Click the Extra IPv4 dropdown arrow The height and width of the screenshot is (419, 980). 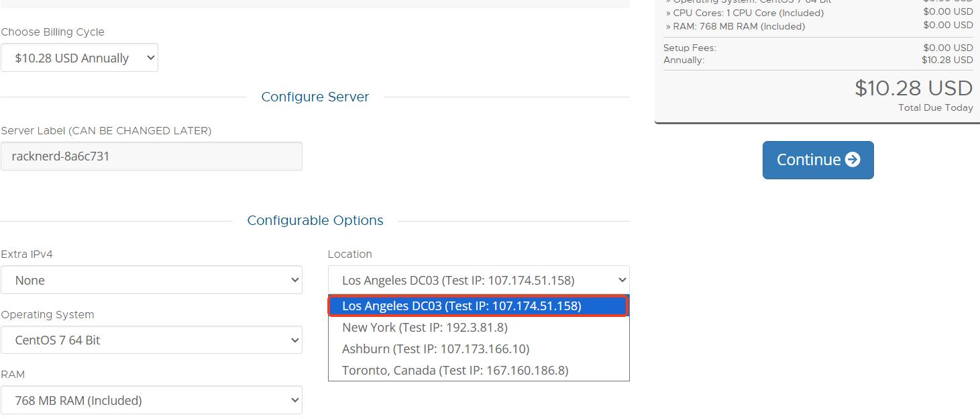click(x=294, y=280)
